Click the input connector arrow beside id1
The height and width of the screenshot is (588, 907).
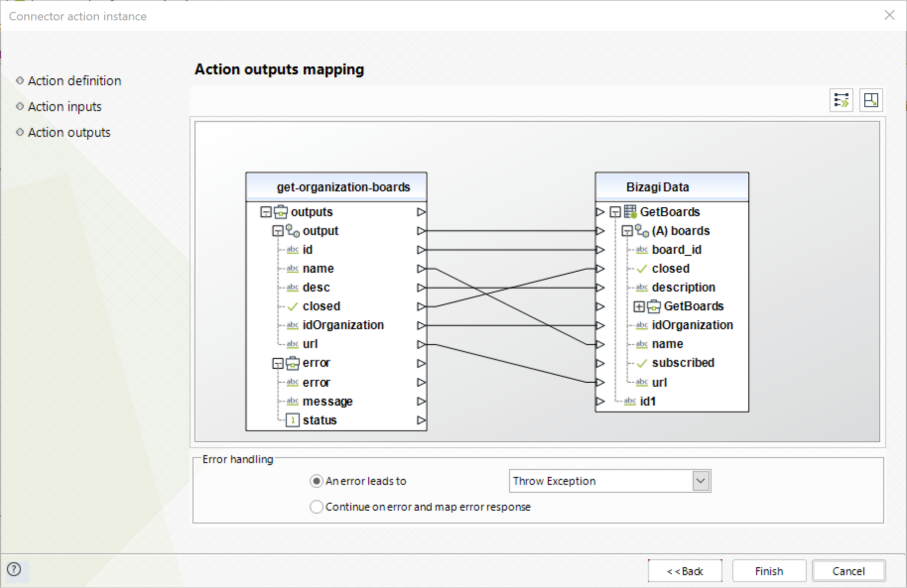coord(600,401)
